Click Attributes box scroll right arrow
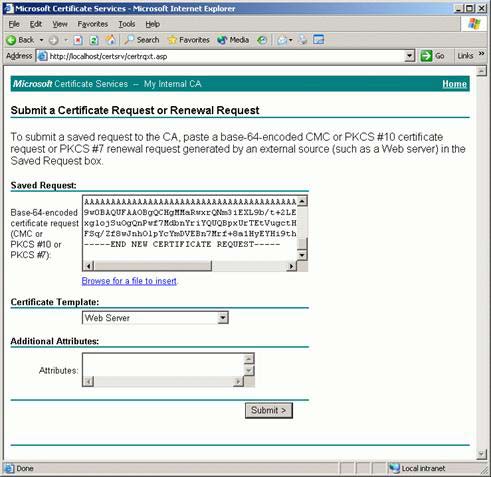This screenshot has width=491, height=477. pos(238,382)
